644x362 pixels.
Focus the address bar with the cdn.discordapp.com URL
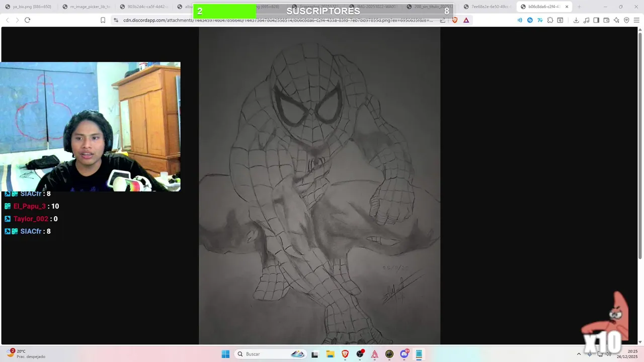tap(277, 20)
